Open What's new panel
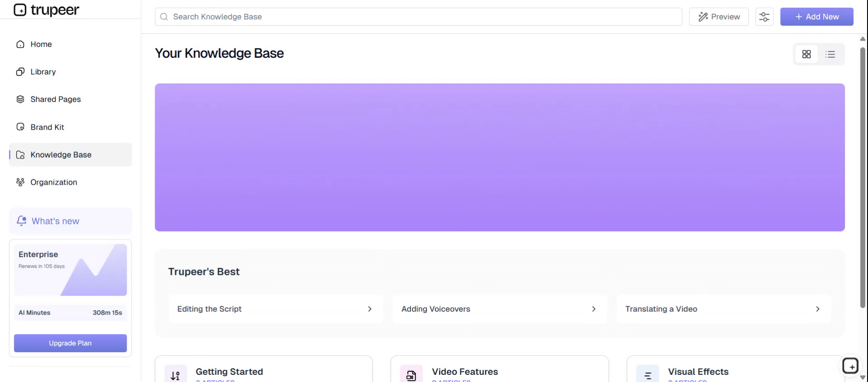The height and width of the screenshot is (382, 868). tap(70, 221)
